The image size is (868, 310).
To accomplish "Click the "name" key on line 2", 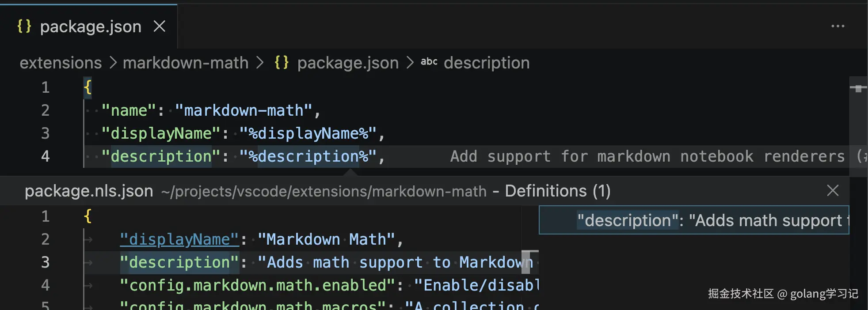I will (128, 110).
